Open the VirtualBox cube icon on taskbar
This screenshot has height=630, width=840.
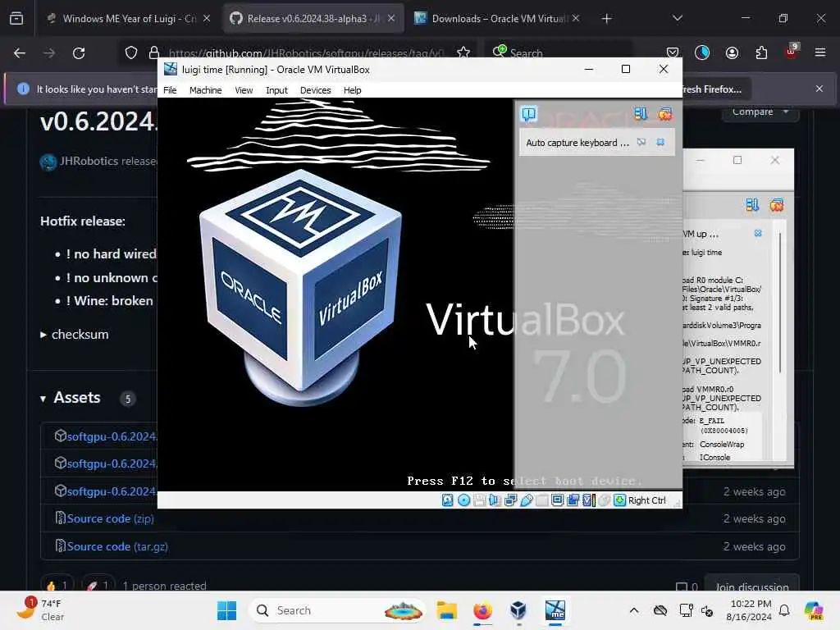click(518, 610)
